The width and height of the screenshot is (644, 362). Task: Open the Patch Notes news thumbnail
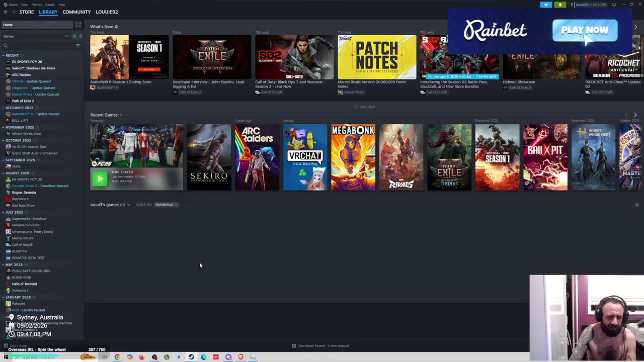click(377, 57)
